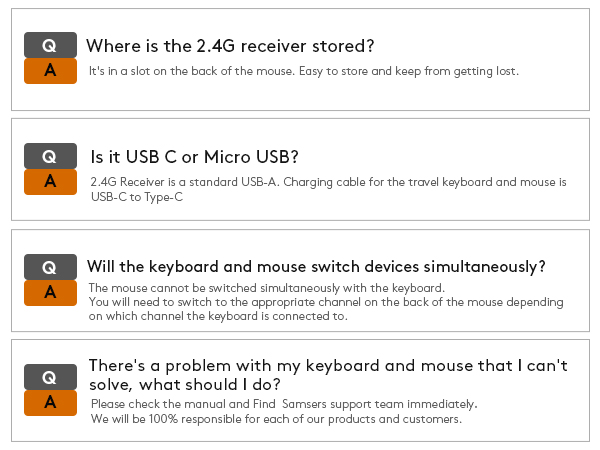The image size is (600, 450).
Task: Click the answer about slot on back of mouse
Action: coord(190,72)
